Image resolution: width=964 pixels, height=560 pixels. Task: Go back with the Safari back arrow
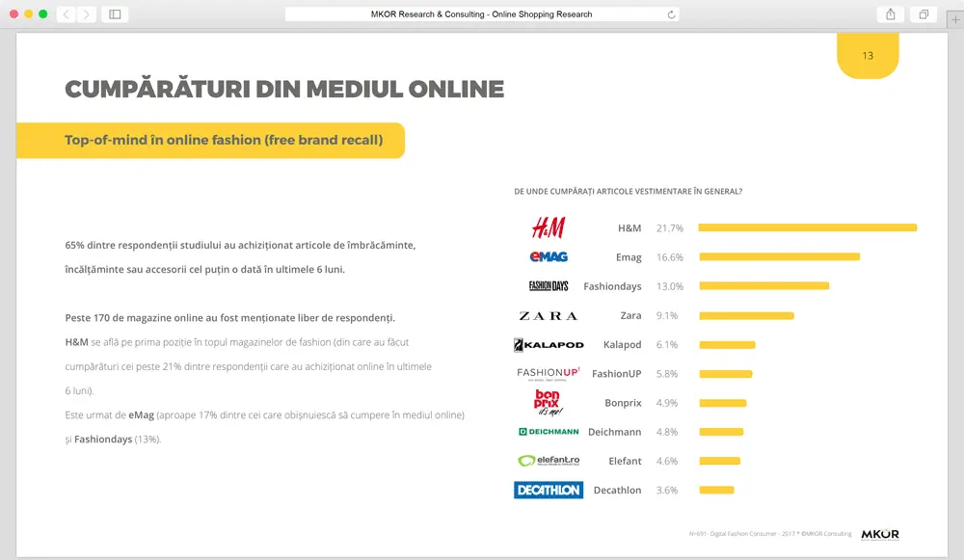click(x=67, y=14)
